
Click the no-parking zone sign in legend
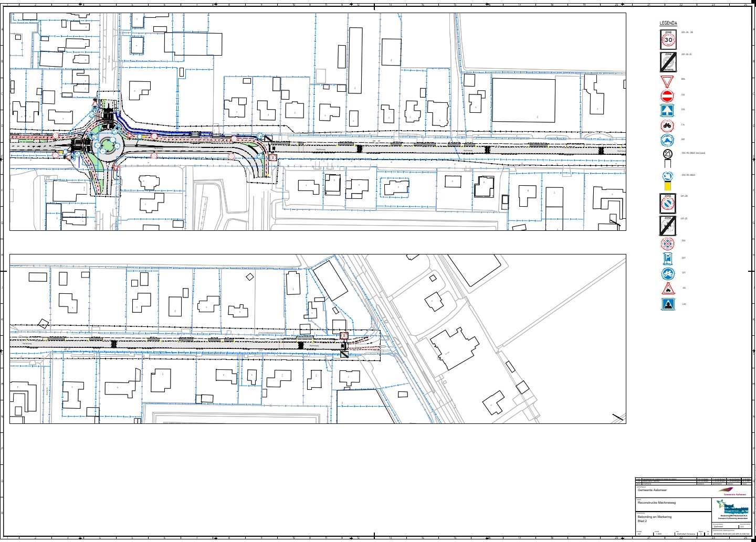click(668, 203)
